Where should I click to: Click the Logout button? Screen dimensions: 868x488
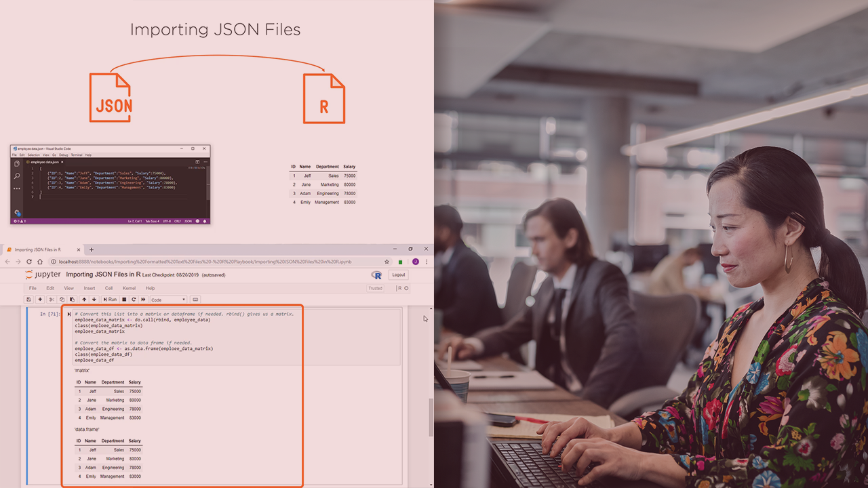[398, 274]
